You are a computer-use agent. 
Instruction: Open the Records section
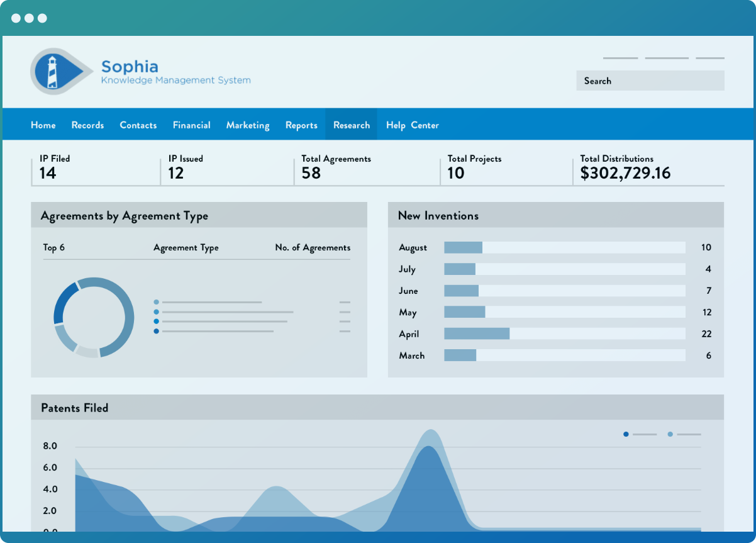pyautogui.click(x=87, y=125)
